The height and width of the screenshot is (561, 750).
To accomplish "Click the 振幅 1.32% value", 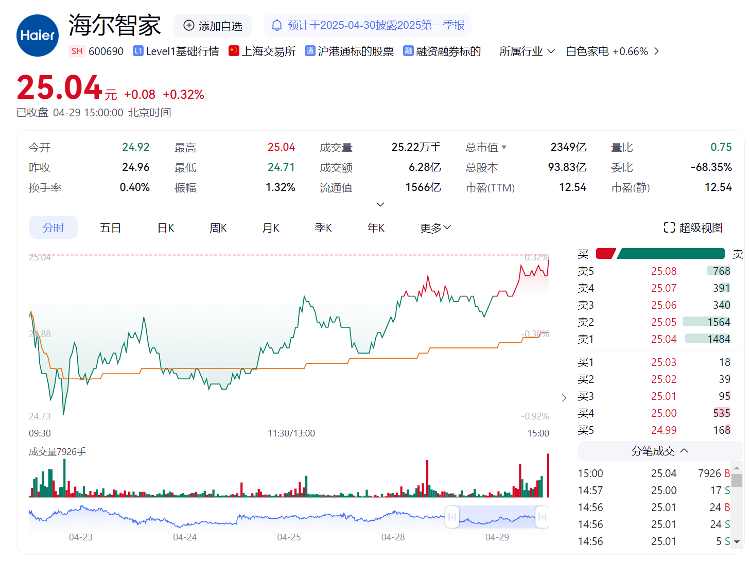I will [x=280, y=187].
